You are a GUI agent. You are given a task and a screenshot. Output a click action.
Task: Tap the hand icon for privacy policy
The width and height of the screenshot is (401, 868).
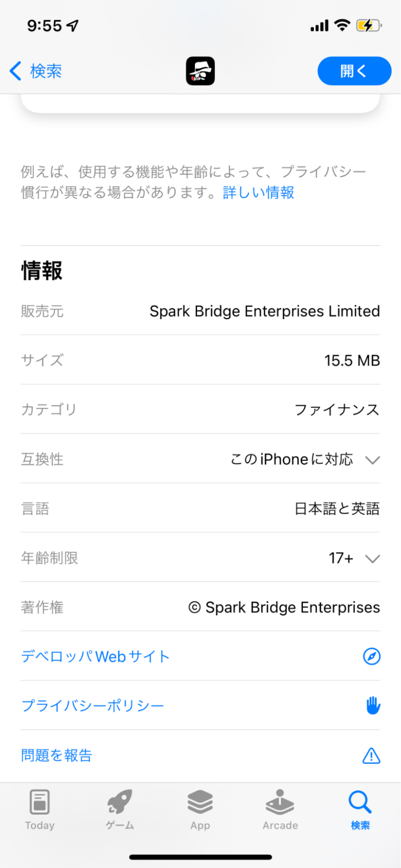373,705
